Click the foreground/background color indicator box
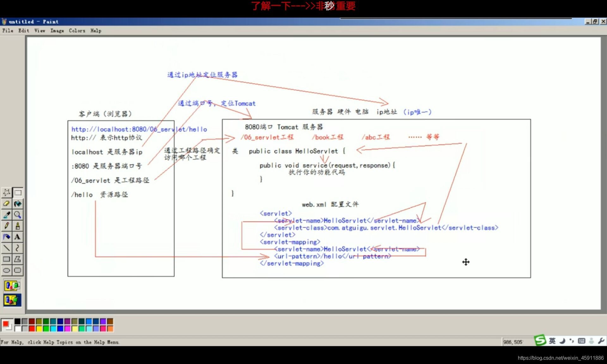 click(7, 325)
